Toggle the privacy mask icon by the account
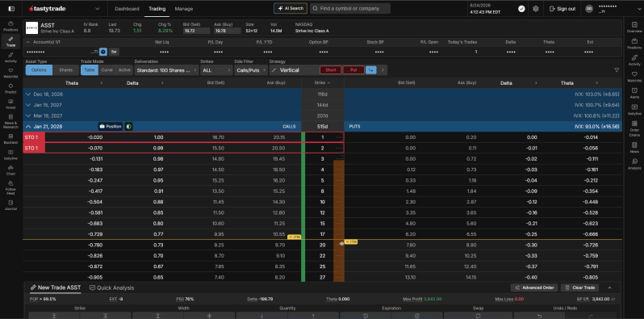Viewport: 644px width, 319px height. (103, 52)
